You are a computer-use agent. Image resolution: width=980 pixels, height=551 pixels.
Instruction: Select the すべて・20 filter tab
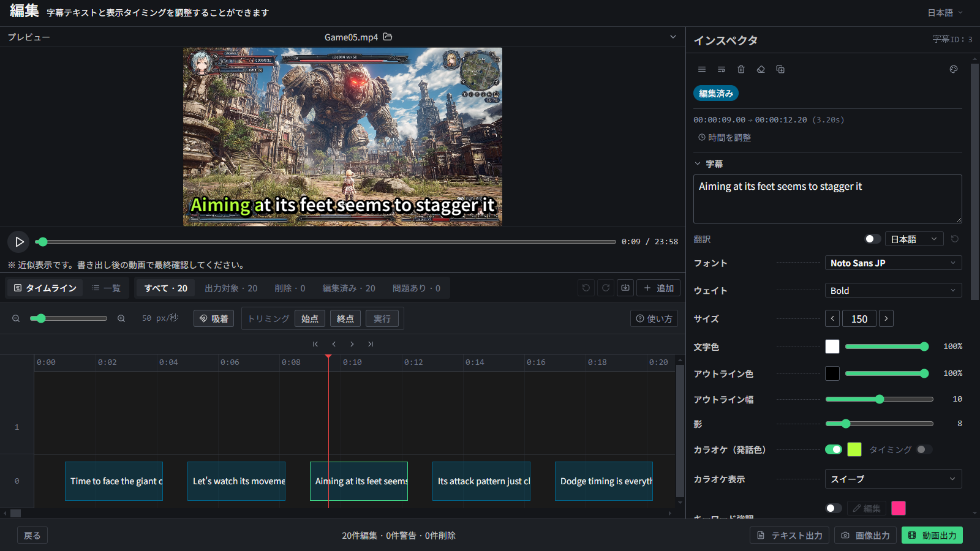[165, 288]
